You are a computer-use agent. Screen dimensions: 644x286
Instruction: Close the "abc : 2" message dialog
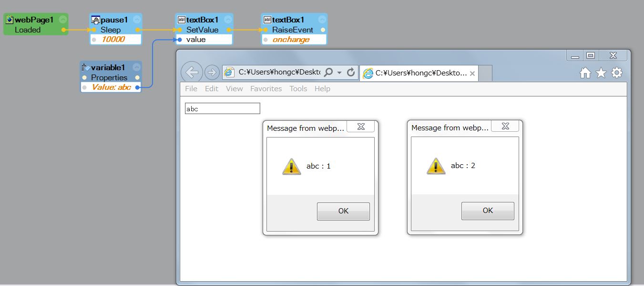tap(505, 126)
